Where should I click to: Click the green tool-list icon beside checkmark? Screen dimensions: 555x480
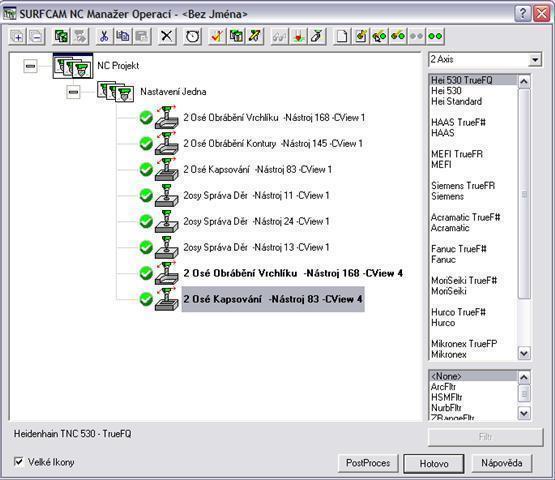click(236, 36)
